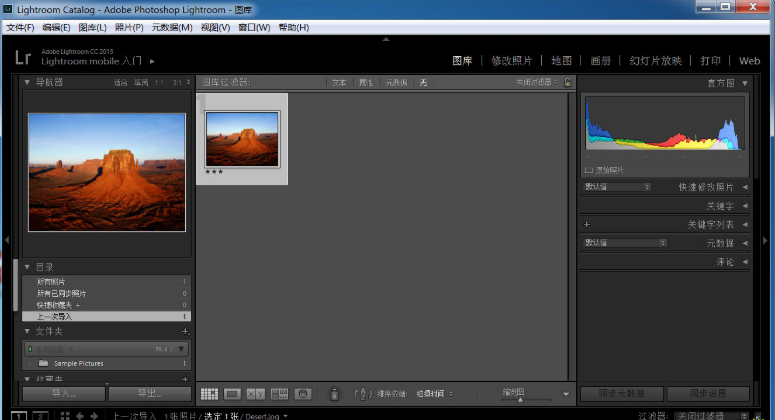Collapse the Navigator (导航器) panel
Image resolution: width=775 pixels, height=420 pixels.
[x=27, y=82]
